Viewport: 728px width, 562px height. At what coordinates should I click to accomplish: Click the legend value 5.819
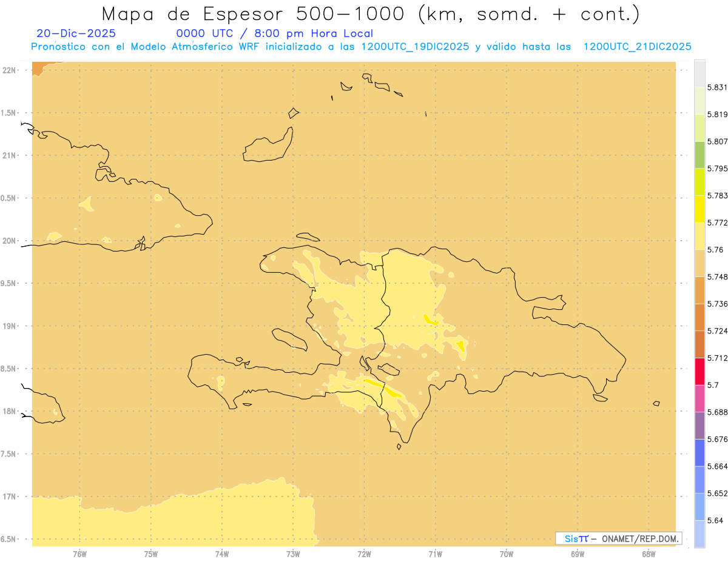pyautogui.click(x=717, y=114)
